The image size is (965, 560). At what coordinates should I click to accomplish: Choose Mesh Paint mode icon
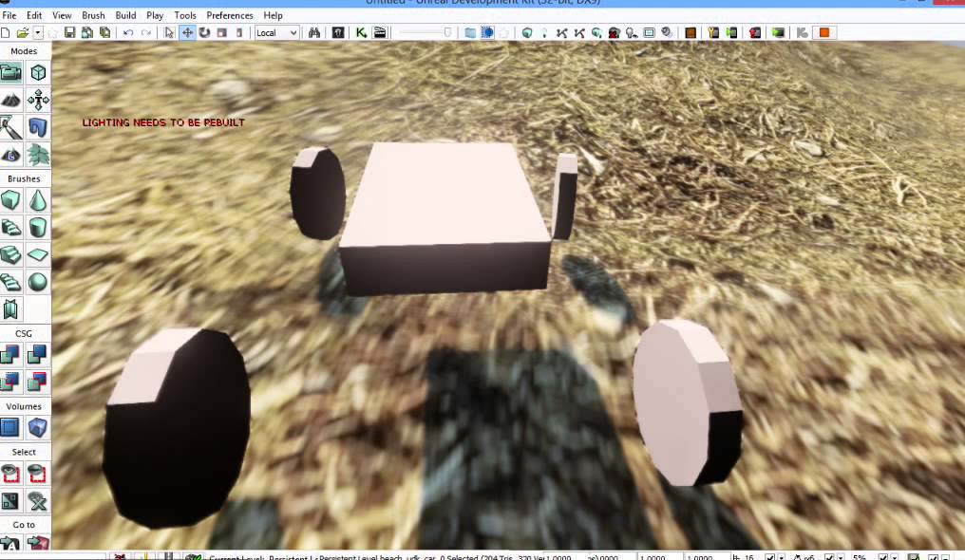point(11,128)
